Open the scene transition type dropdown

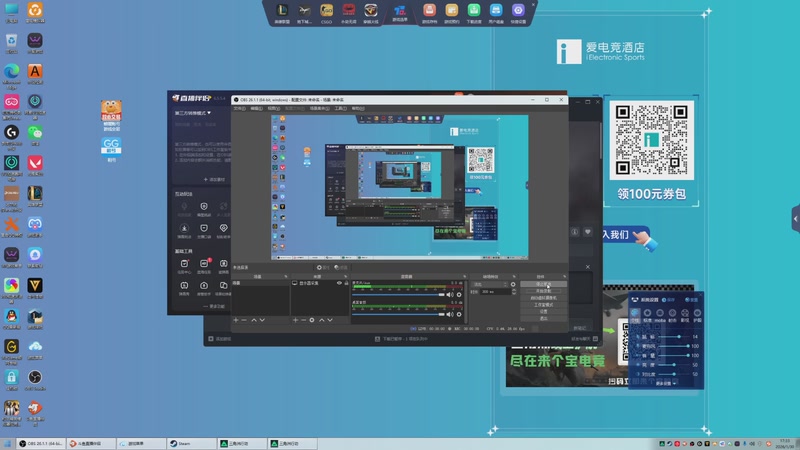[489, 284]
